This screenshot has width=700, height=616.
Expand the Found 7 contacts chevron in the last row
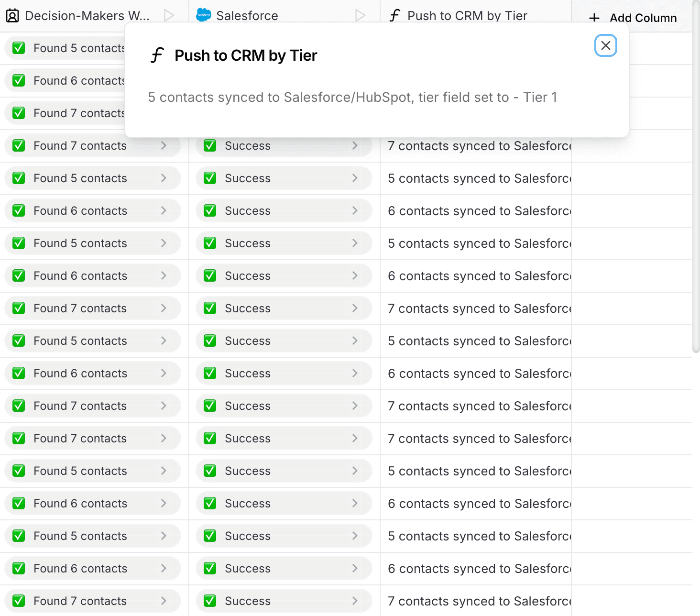click(164, 601)
